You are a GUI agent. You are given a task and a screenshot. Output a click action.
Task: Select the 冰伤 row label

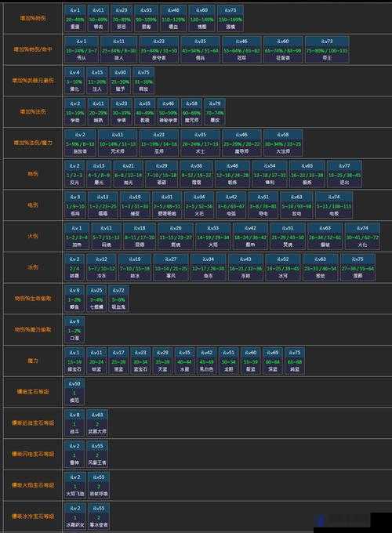coord(33,267)
